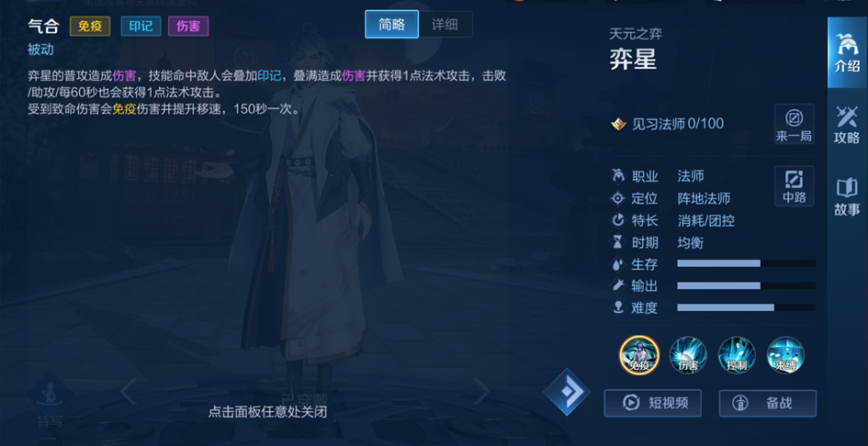Go to previous hero with left chevron
The height and width of the screenshot is (446, 868).
point(128,392)
